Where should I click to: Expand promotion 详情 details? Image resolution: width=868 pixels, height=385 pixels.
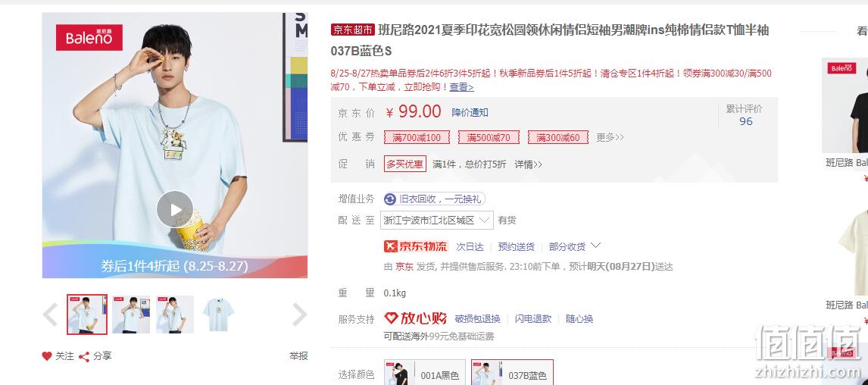point(529,164)
